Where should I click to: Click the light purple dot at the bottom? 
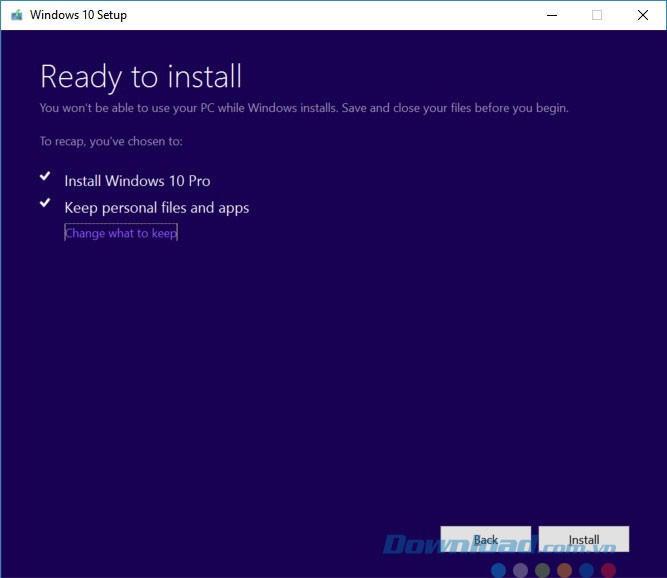(x=520, y=570)
